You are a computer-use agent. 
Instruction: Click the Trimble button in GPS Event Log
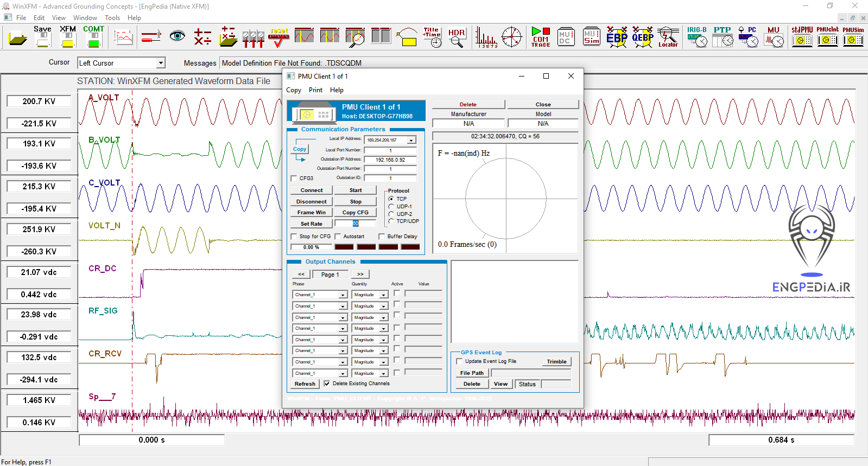[556, 362]
